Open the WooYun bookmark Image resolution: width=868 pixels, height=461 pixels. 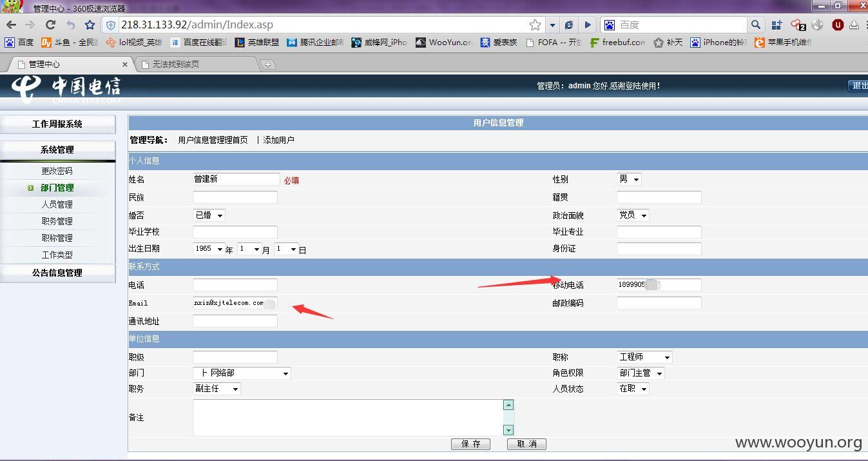(x=443, y=42)
